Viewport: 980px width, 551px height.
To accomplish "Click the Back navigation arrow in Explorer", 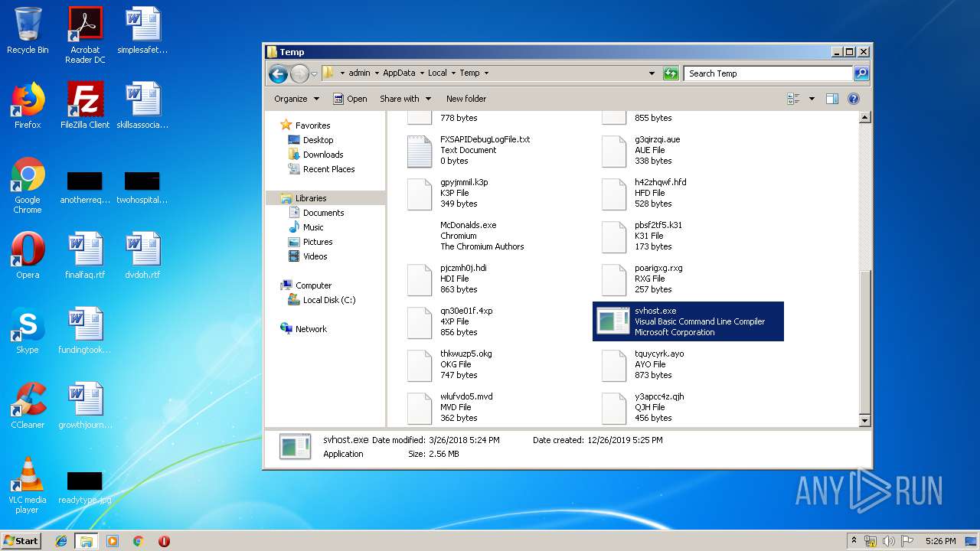I will tap(278, 73).
